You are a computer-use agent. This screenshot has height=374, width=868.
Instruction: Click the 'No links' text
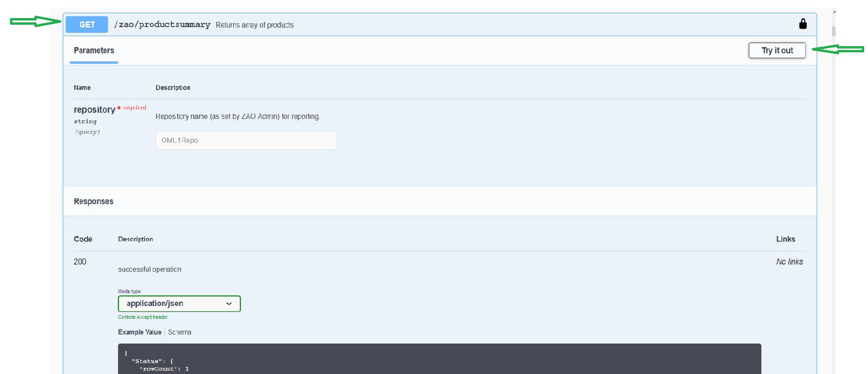[x=789, y=262]
